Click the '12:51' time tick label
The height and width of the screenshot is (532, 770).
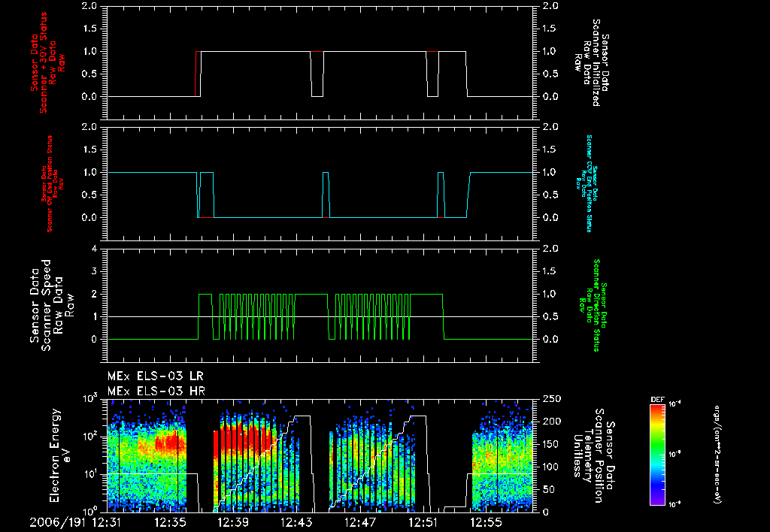click(423, 522)
